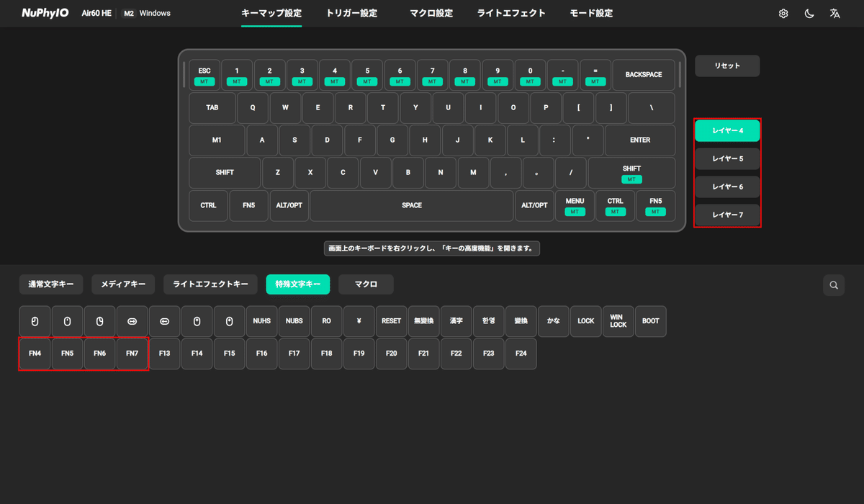The width and height of the screenshot is (864, 504).
Task: Click the FN6 key in the palette
Action: coord(99,354)
